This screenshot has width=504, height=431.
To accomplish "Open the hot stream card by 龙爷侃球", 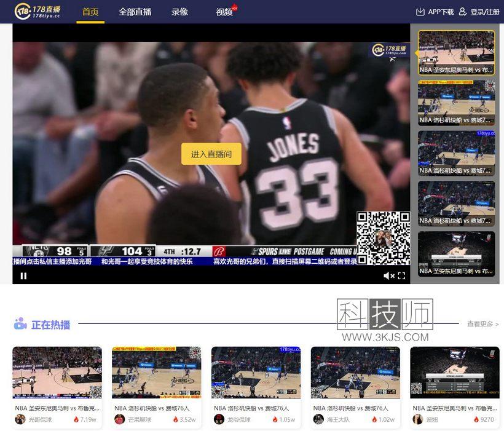I will coord(256,387).
